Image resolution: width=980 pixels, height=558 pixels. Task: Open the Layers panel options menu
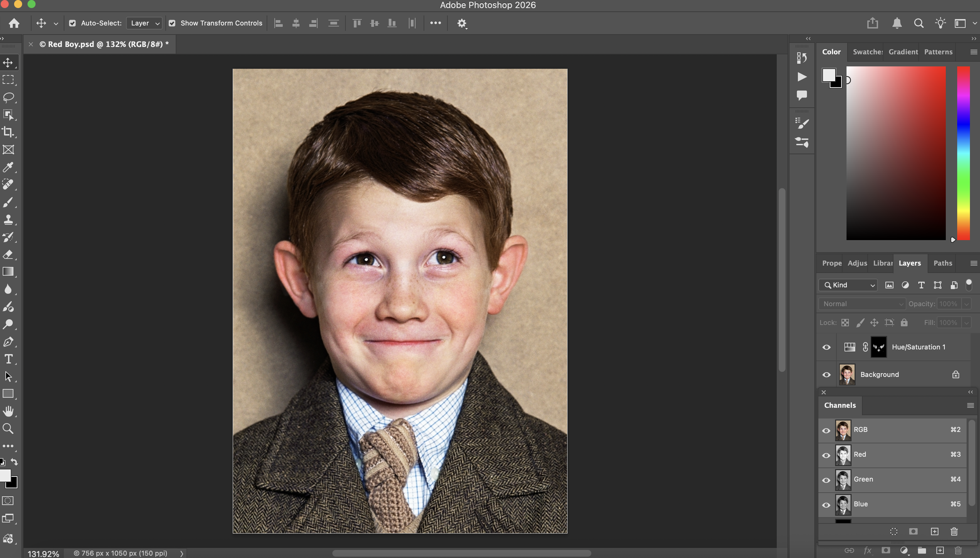[x=974, y=263]
